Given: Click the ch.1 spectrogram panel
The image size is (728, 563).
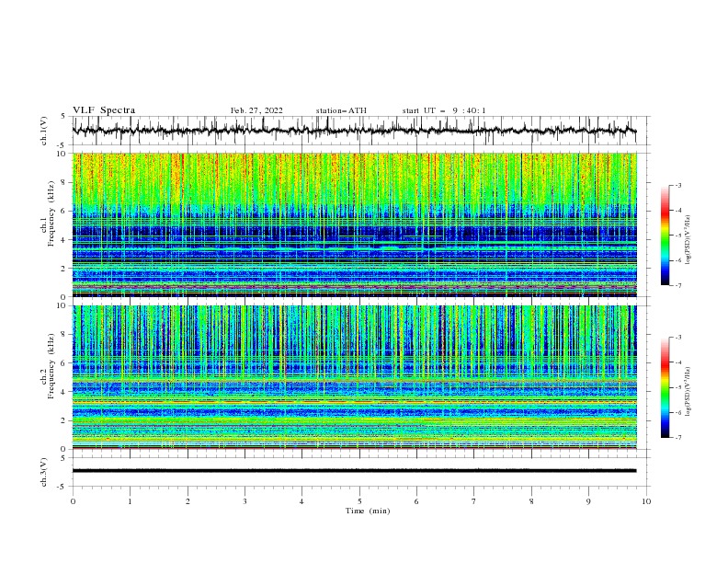Looking at the screenshot, I should [x=354, y=224].
